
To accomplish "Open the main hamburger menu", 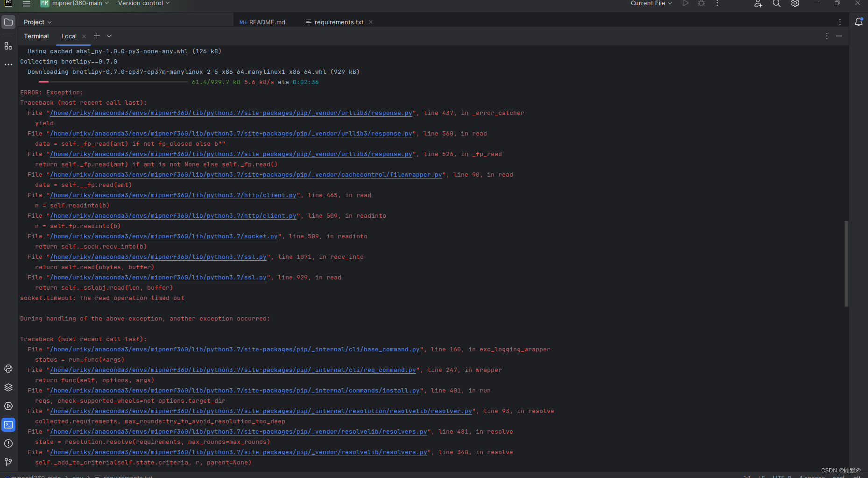I will [x=27, y=3].
